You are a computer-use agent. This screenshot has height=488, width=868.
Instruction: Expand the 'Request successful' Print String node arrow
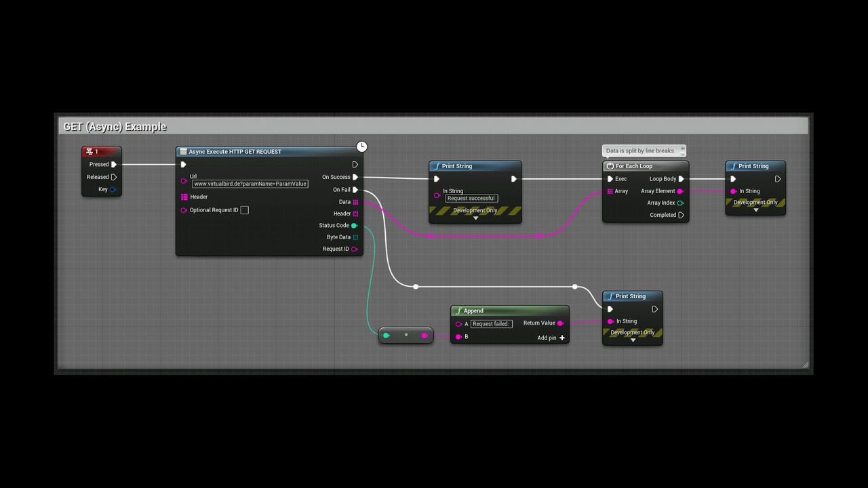(x=475, y=218)
